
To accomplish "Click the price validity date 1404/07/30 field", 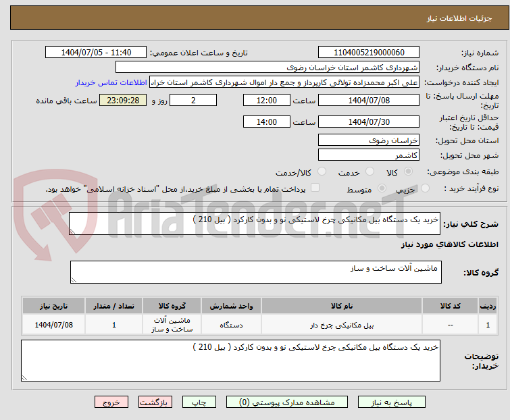I will coord(369,122).
